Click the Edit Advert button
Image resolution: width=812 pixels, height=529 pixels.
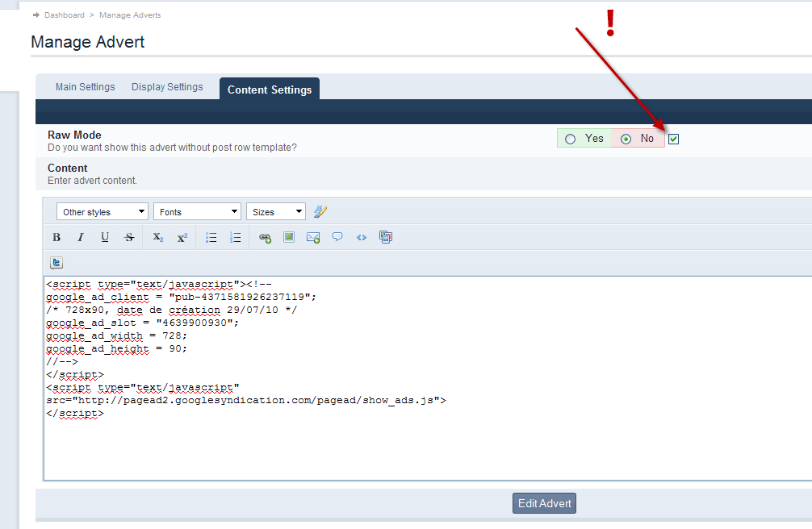[544, 503]
